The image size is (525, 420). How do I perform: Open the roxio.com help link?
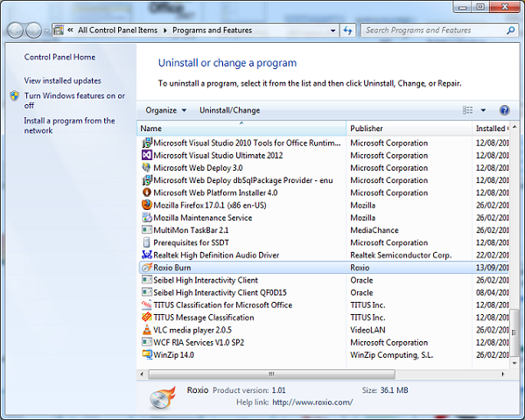point(312,402)
